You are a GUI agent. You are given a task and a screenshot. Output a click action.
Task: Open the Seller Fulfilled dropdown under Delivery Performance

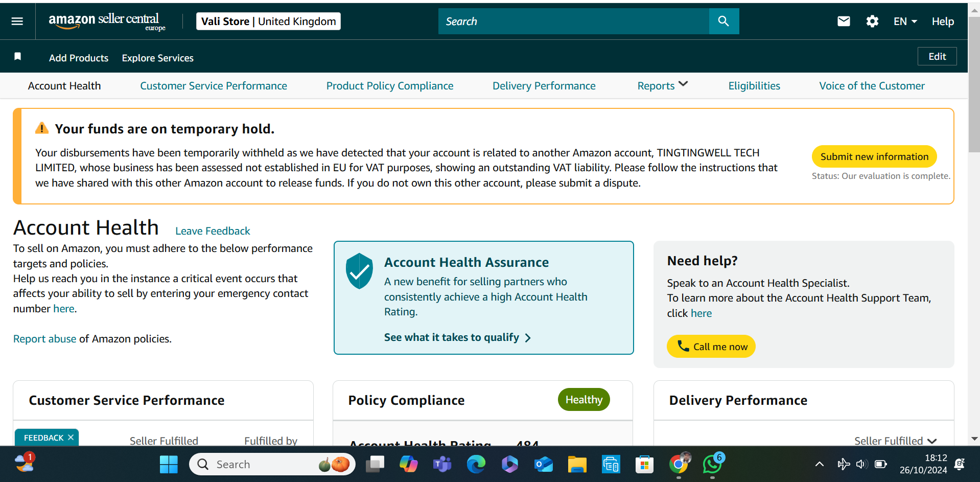tap(895, 441)
